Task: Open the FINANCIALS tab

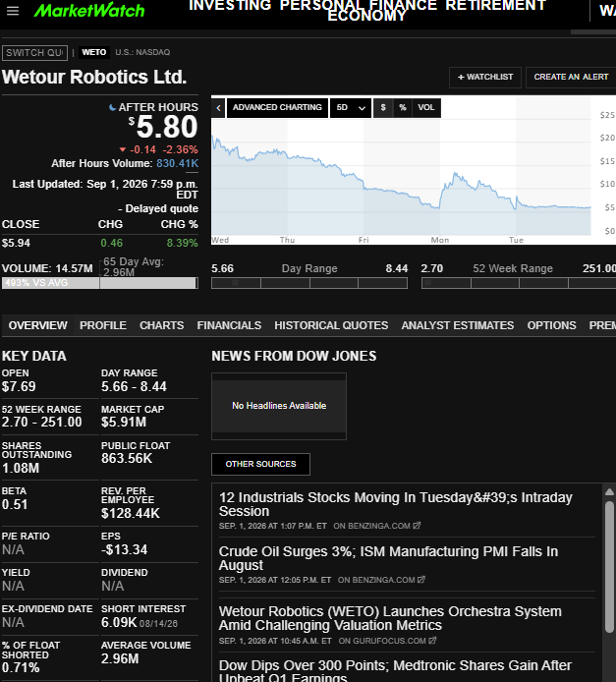Action: click(x=229, y=325)
